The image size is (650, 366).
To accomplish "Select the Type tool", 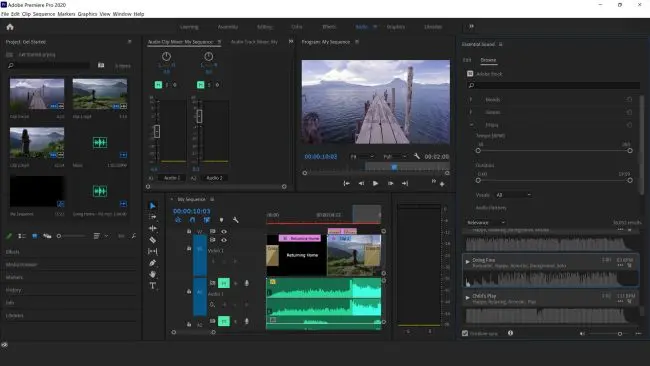I will pos(153,286).
